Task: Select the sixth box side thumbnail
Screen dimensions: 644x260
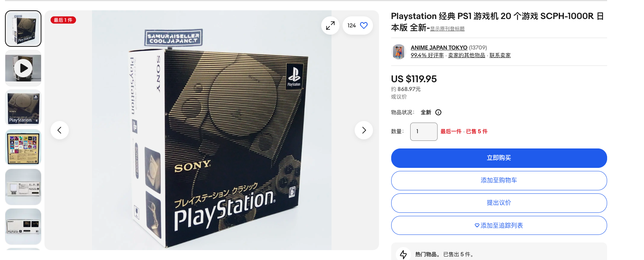Action: pyautogui.click(x=23, y=227)
